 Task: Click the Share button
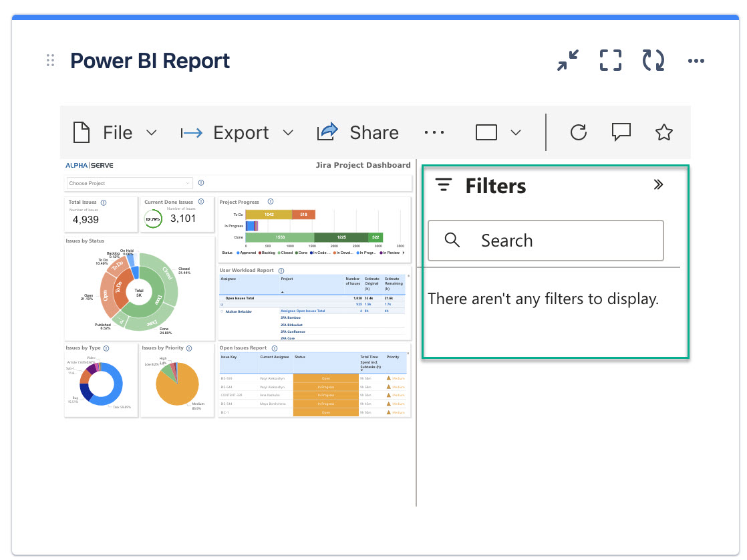tap(357, 132)
